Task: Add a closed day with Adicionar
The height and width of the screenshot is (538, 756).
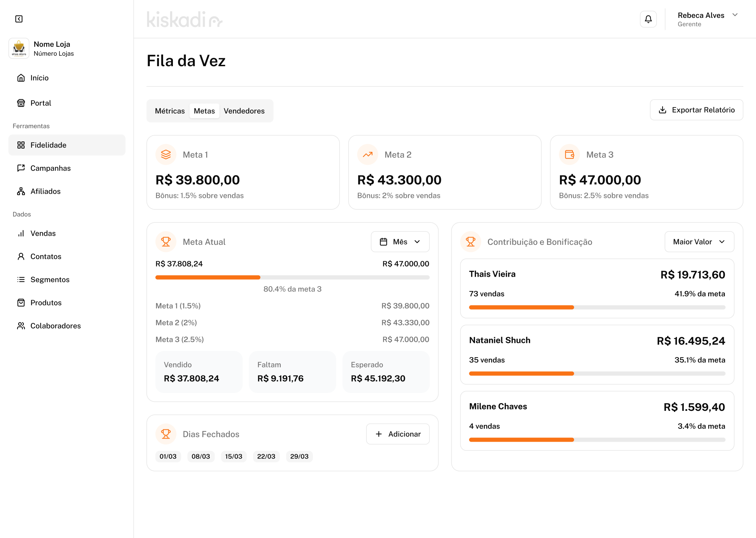Action: (398, 434)
